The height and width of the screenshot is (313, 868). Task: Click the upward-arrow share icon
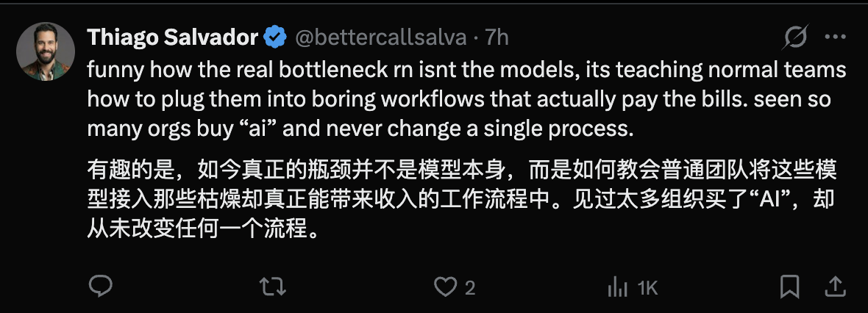pyautogui.click(x=836, y=287)
